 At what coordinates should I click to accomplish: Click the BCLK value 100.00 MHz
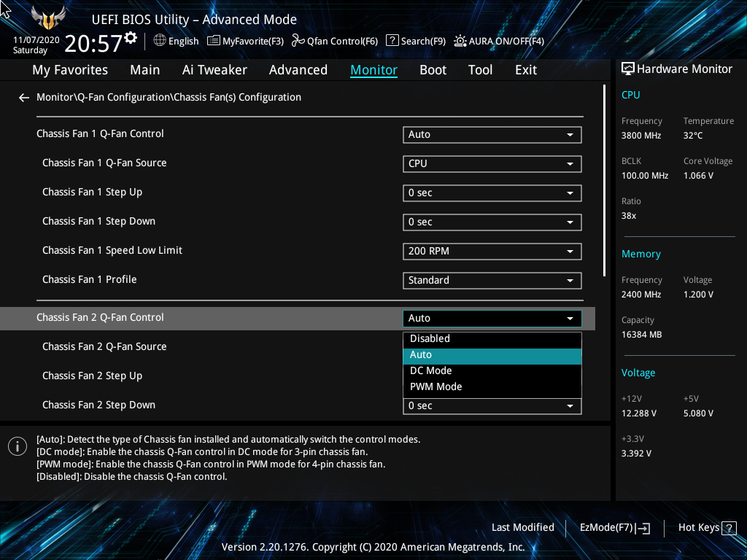[645, 176]
